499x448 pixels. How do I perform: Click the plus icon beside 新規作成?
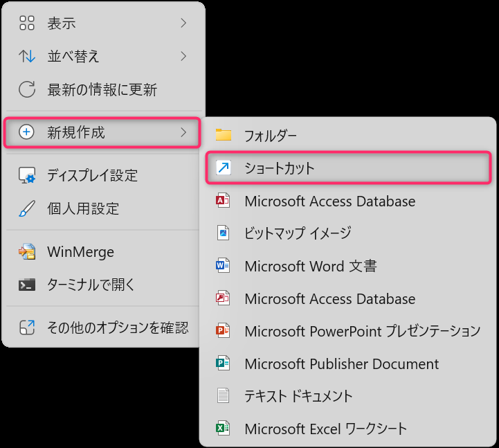27,132
